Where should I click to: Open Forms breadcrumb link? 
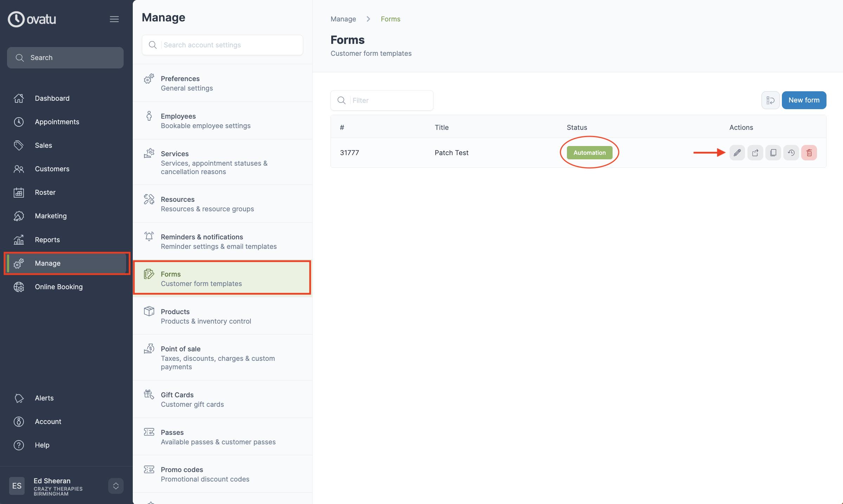coord(391,19)
